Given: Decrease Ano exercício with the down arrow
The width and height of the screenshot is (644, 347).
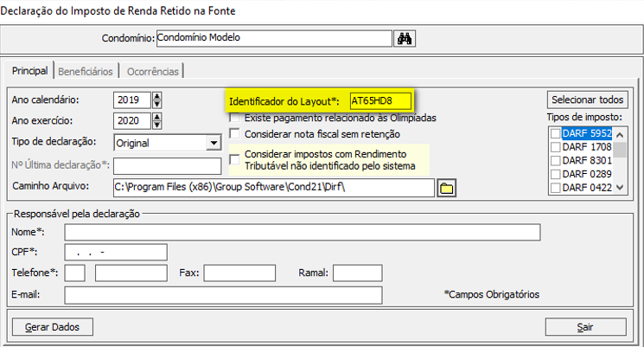Looking at the screenshot, I should (156, 125).
